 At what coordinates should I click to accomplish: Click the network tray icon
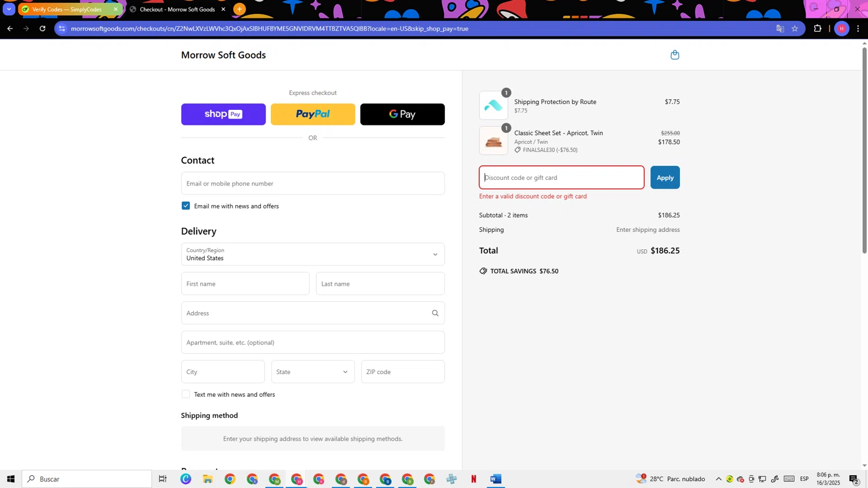pyautogui.click(x=763, y=479)
